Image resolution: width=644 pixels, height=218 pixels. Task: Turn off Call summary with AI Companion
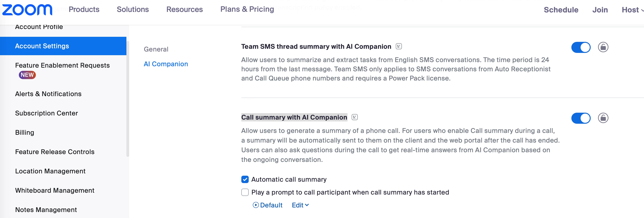[581, 118]
